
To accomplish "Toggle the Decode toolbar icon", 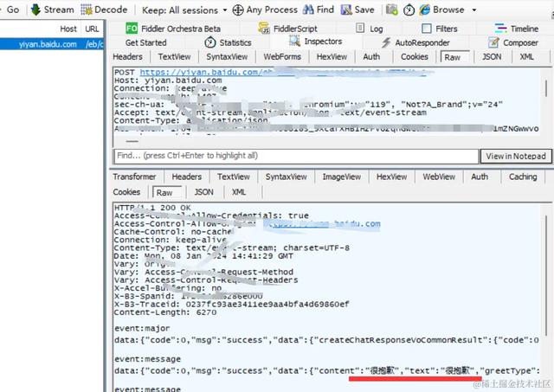I will [x=87, y=10].
